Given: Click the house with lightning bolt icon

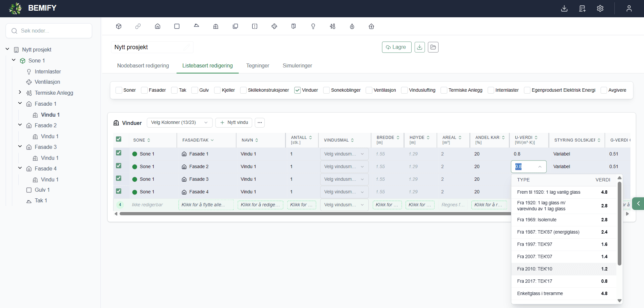Looking at the screenshot, I should tap(371, 26).
